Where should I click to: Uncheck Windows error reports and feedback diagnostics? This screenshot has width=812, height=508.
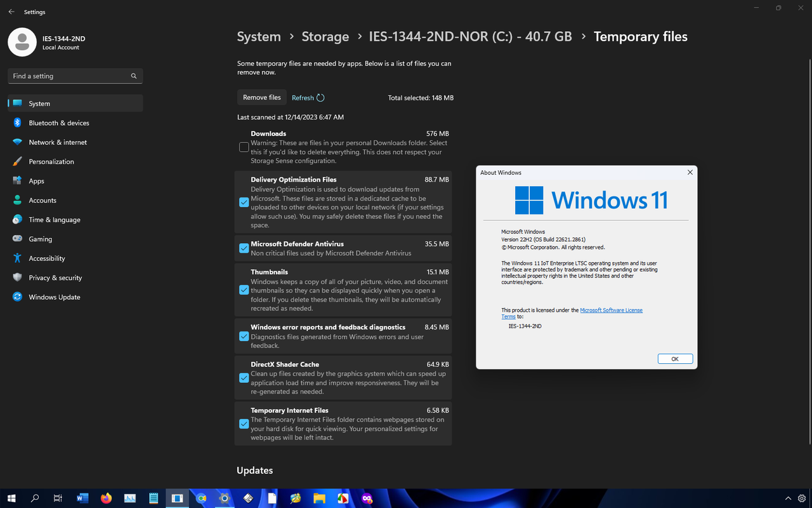(244, 337)
